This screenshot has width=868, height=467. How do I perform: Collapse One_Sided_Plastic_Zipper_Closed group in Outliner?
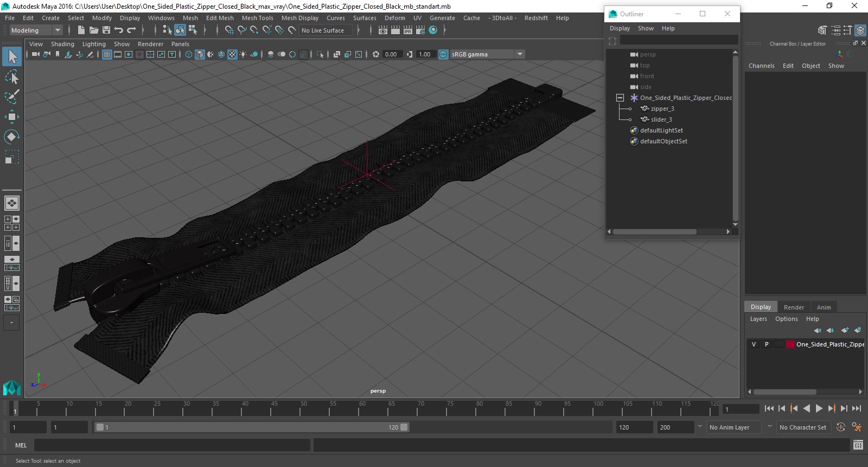(x=620, y=98)
